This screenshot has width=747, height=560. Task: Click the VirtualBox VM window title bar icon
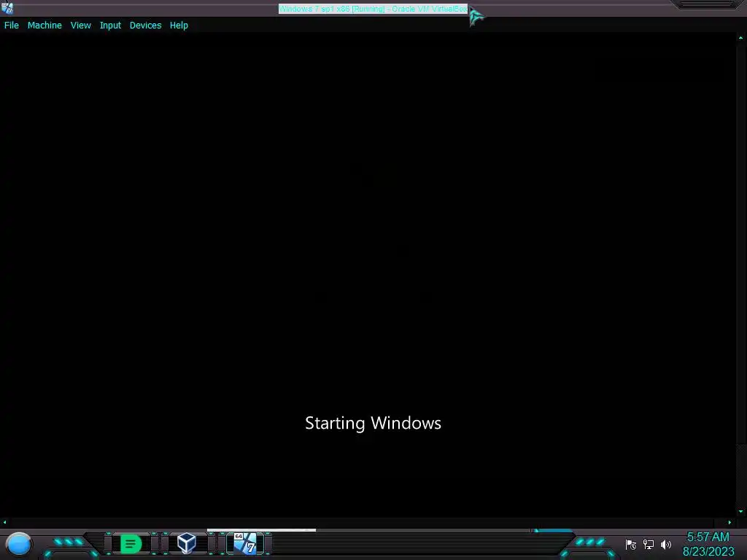(7, 8)
